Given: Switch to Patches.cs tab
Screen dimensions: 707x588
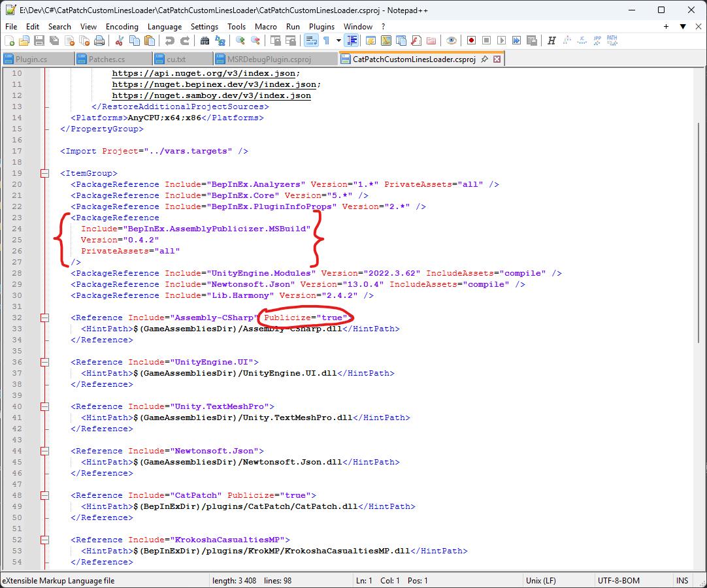Looking at the screenshot, I should point(114,59).
